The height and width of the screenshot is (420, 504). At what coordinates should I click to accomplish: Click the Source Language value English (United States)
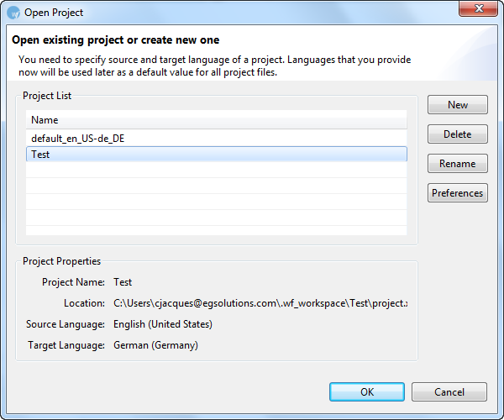(x=163, y=324)
